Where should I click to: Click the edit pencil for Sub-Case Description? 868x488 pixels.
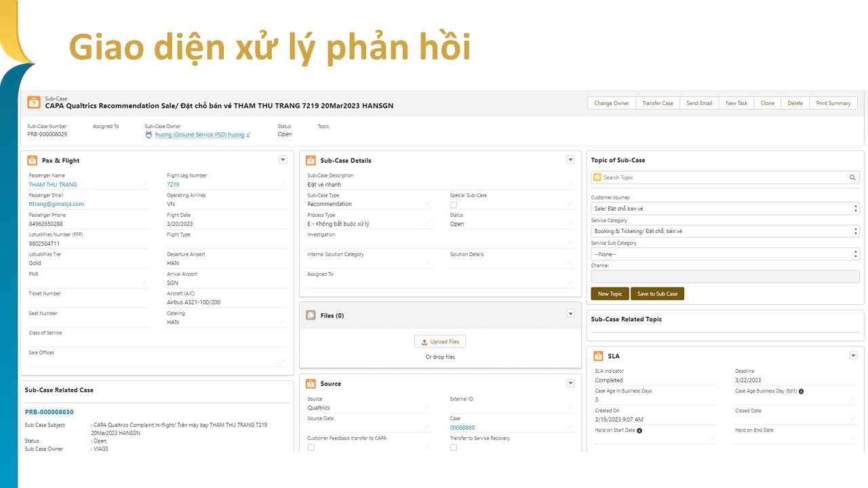pyautogui.click(x=570, y=184)
